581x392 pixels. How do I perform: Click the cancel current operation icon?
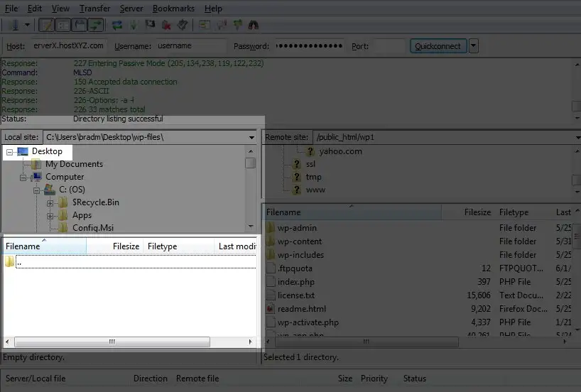click(150, 25)
